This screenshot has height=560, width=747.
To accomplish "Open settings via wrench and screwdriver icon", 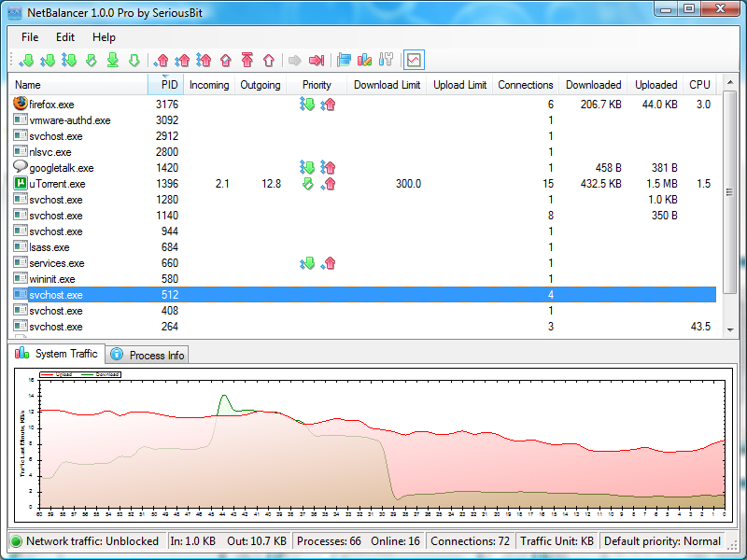I will (x=386, y=61).
